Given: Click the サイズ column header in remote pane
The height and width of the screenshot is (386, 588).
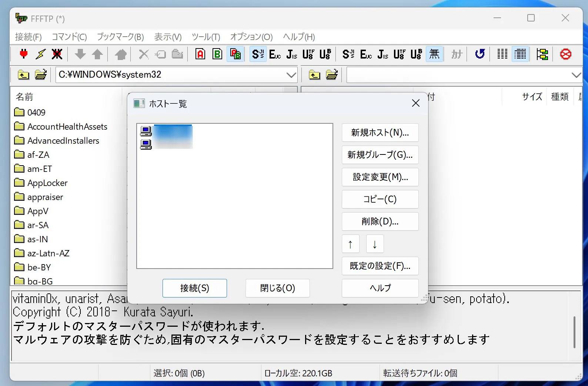Looking at the screenshot, I should pyautogui.click(x=532, y=97).
